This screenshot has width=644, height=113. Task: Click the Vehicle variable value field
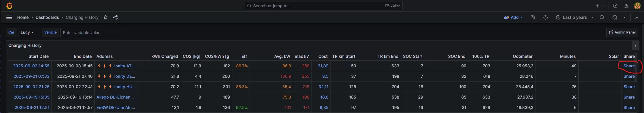coord(92,32)
